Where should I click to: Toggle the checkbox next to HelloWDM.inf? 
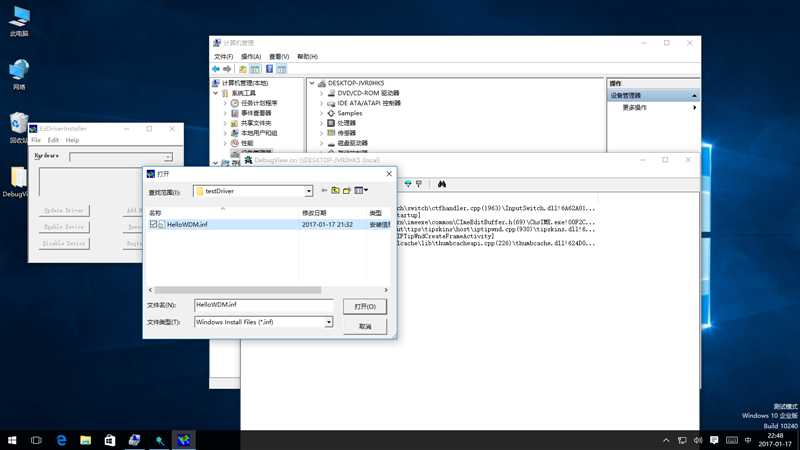click(153, 224)
